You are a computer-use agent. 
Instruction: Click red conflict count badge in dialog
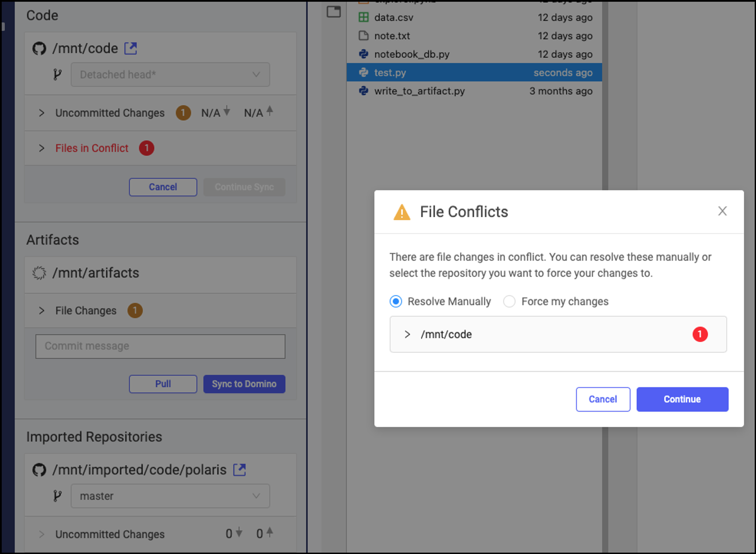coord(700,334)
